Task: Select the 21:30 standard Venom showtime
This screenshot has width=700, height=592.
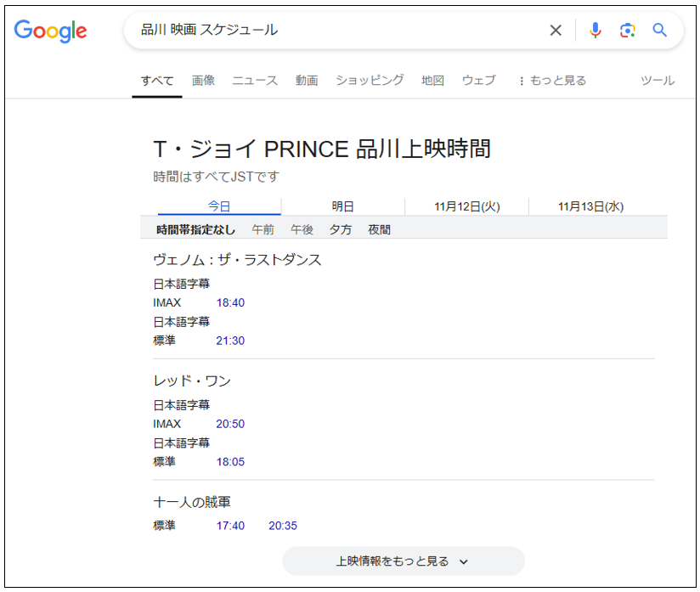Action: pos(230,341)
